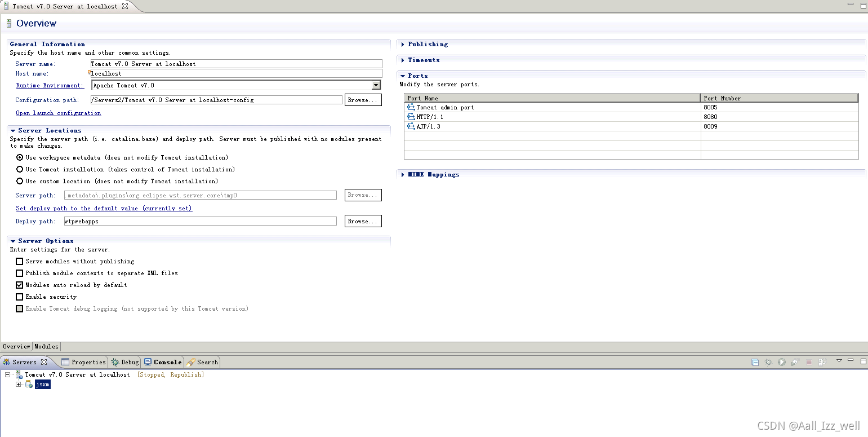The image size is (868, 437).
Task: Click the Runtime Environment link
Action: coord(50,85)
